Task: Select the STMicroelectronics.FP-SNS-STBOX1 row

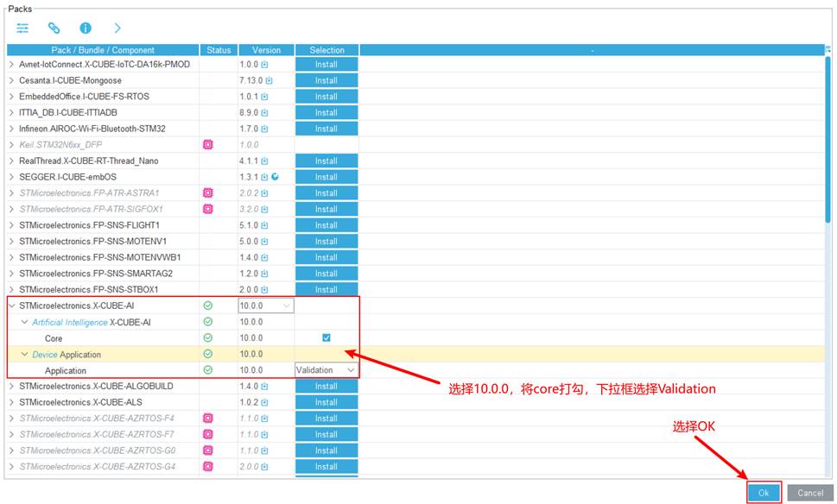Action: [x=89, y=290]
